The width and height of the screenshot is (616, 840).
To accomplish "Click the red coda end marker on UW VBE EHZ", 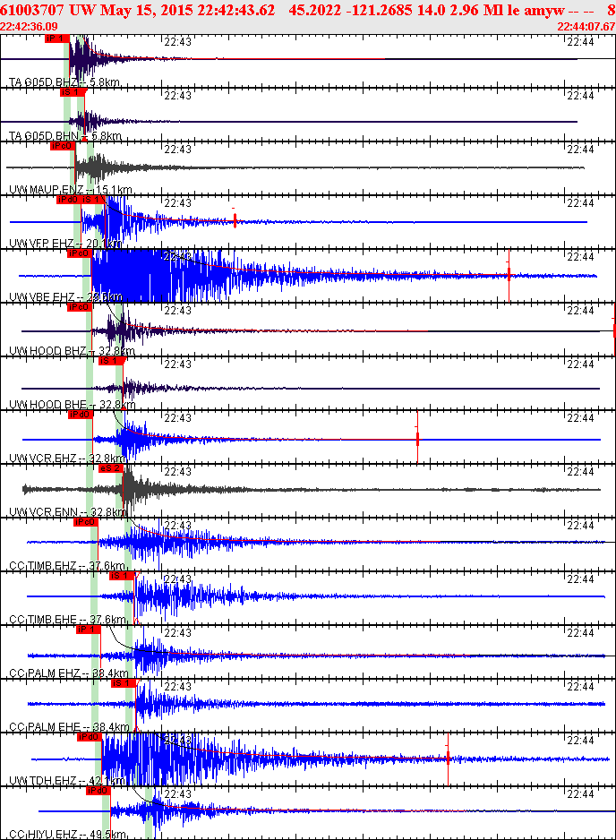I will click(509, 275).
